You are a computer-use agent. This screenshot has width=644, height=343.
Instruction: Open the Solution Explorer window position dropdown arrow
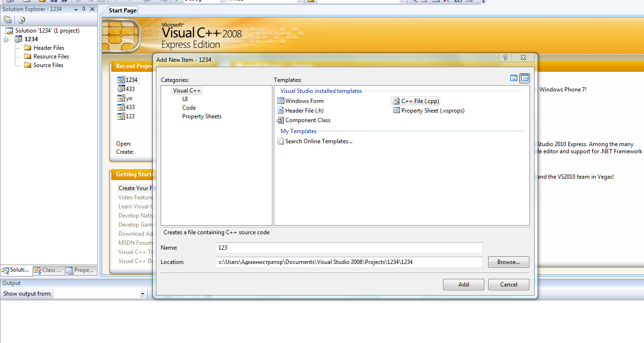click(x=76, y=10)
